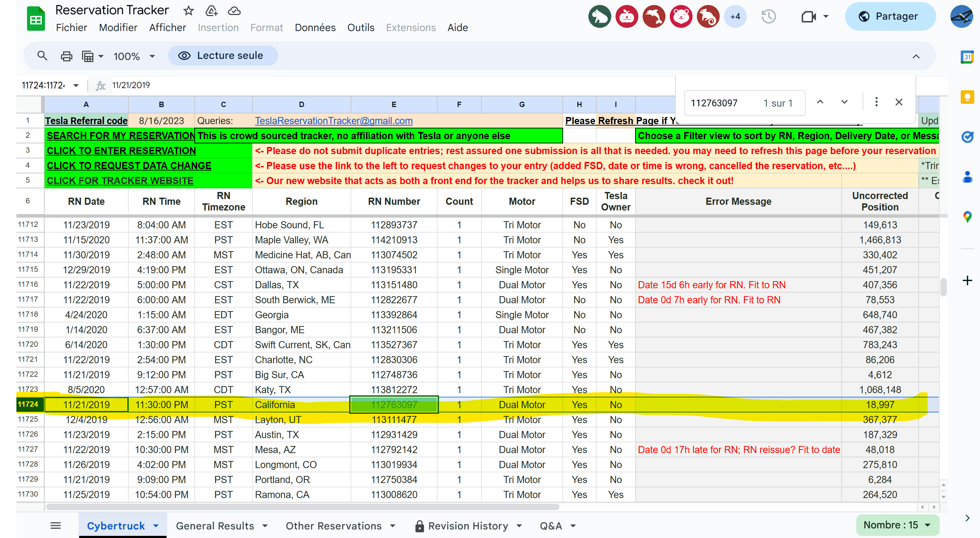Click the horizontal scrollbar thumb
The width and height of the screenshot is (980, 538).
[302, 507]
